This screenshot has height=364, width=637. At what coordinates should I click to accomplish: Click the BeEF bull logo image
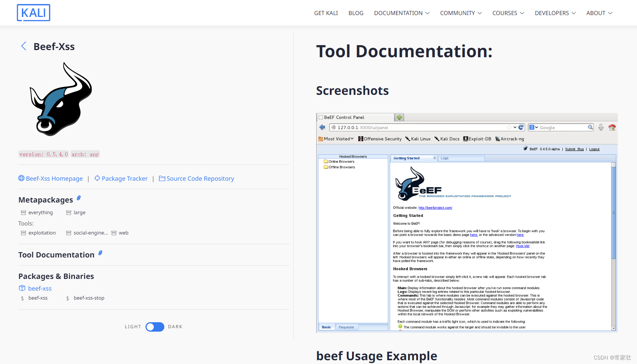(61, 99)
